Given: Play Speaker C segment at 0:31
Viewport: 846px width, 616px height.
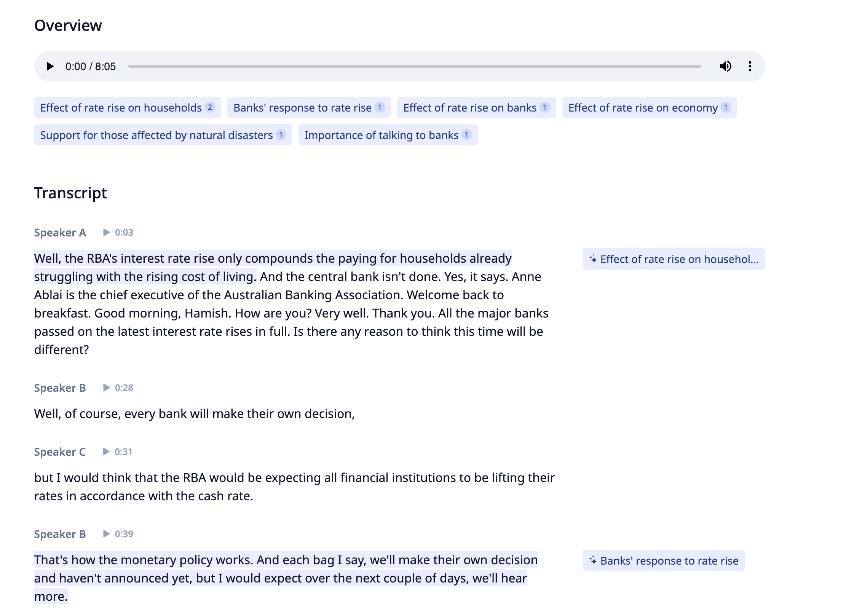Looking at the screenshot, I should [x=107, y=452].
